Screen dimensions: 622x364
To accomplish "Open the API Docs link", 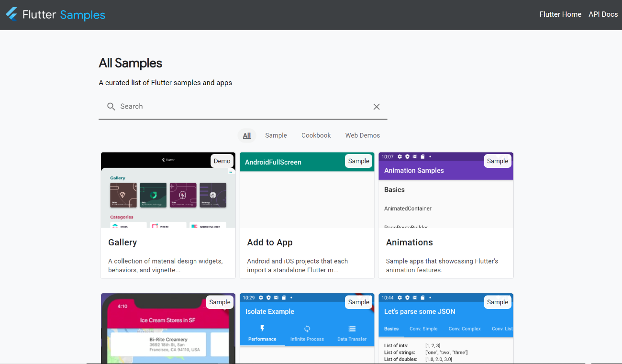I will (x=603, y=14).
